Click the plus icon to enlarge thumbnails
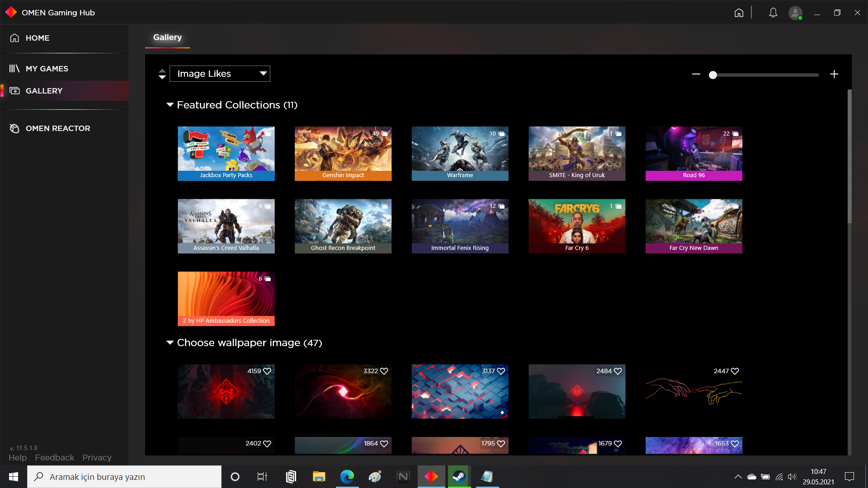The width and height of the screenshot is (868, 488). tap(834, 74)
